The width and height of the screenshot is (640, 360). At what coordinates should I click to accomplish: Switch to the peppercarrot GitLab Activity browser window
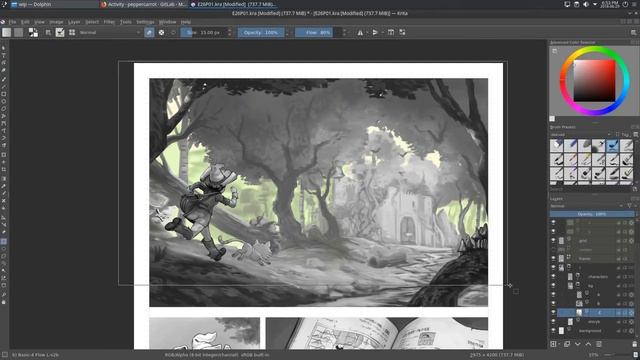point(143,4)
